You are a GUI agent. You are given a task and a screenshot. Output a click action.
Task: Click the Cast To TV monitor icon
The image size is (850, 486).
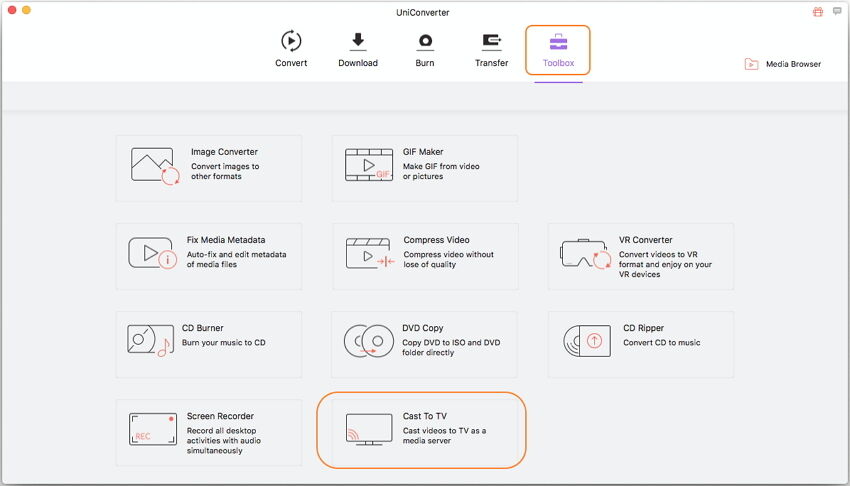point(369,430)
